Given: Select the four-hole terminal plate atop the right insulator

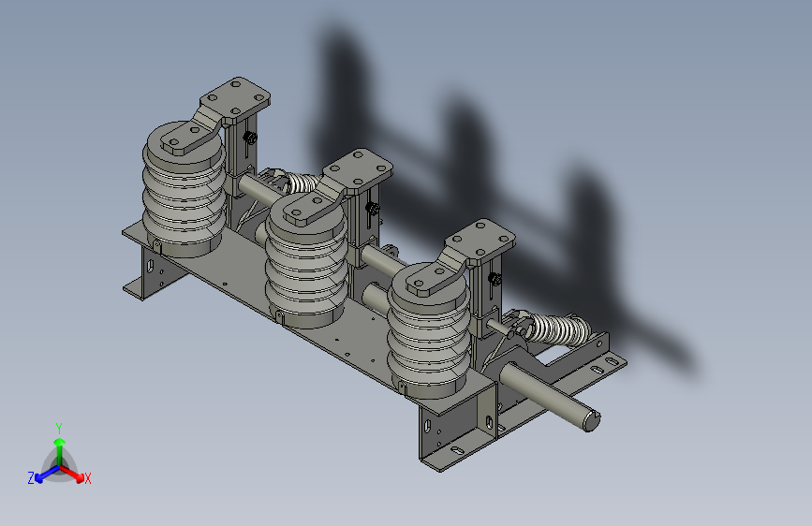Looking at the screenshot, I should click(x=480, y=240).
